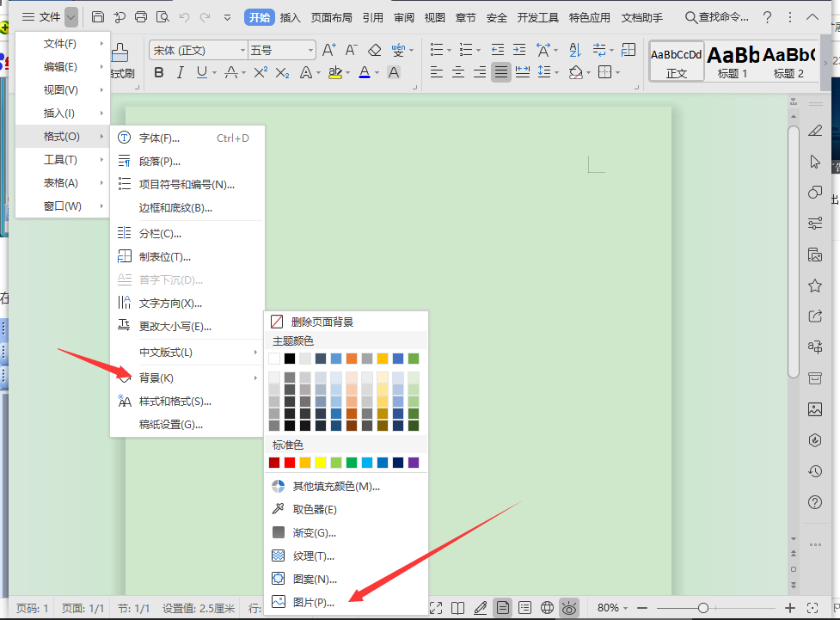Image resolution: width=840 pixels, height=620 pixels.
Task: Click 删除页面背景 to remove background
Action: point(322,322)
